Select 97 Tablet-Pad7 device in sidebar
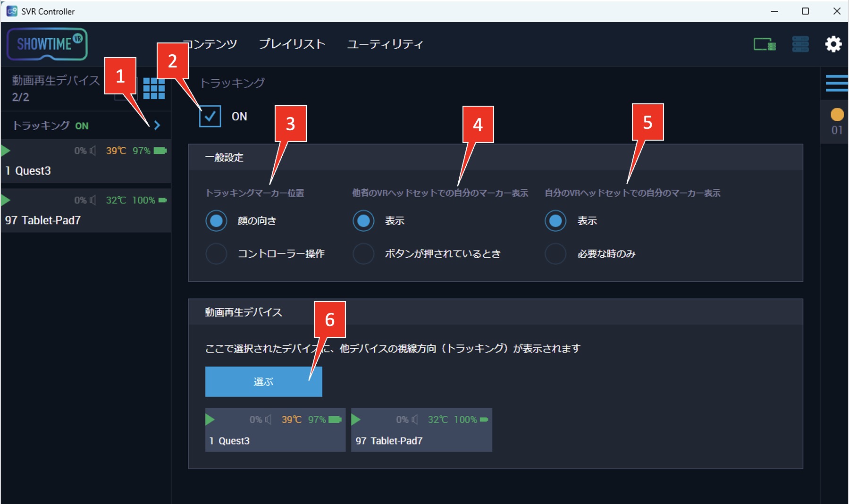The width and height of the screenshot is (849, 504). tap(86, 211)
